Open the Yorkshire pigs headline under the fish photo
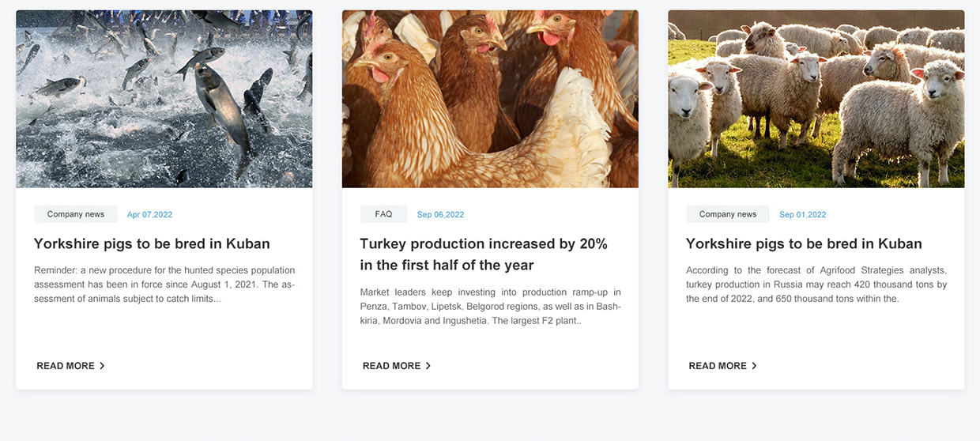The width and height of the screenshot is (980, 441). 152,243
